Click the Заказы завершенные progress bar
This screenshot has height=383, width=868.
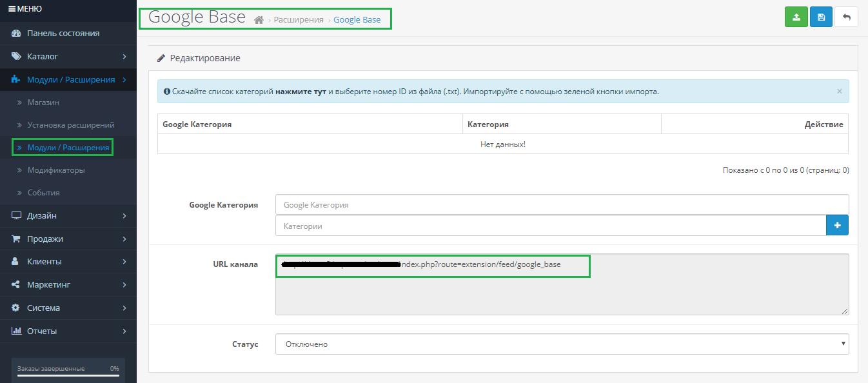[68, 374]
